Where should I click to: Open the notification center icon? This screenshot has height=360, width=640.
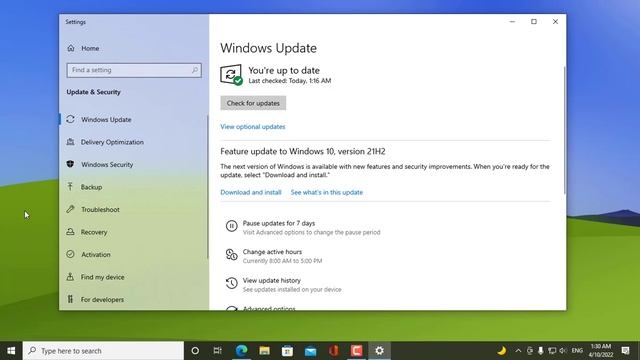pos(625,351)
